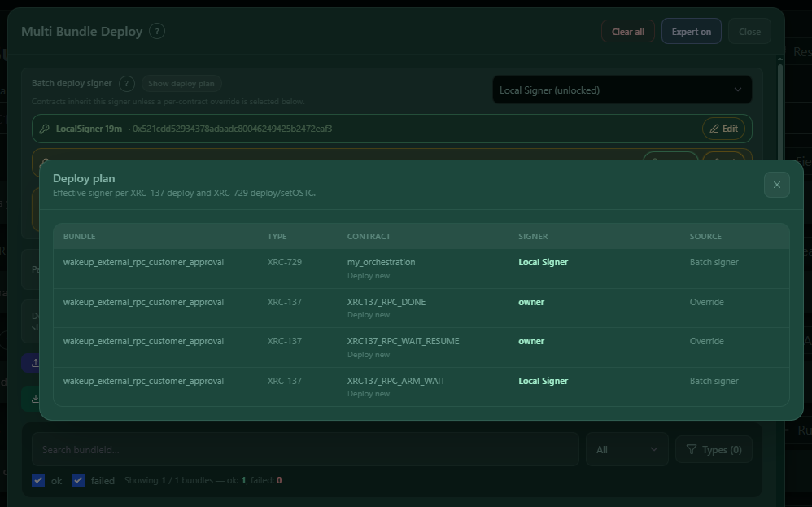Screen dimensions: 812x507
Task: Toggle the Expert on button
Action: pos(691,32)
